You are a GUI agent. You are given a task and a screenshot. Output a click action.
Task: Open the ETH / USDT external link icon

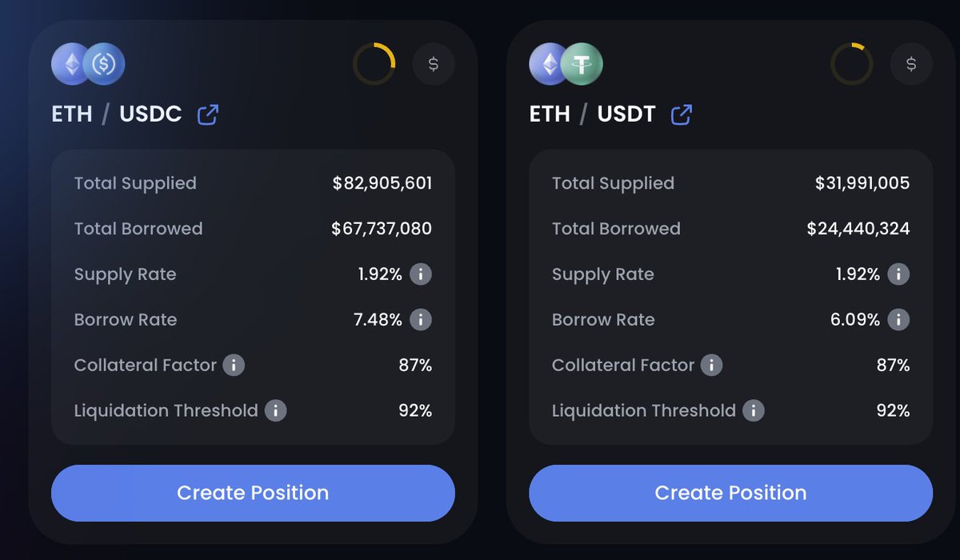(682, 114)
